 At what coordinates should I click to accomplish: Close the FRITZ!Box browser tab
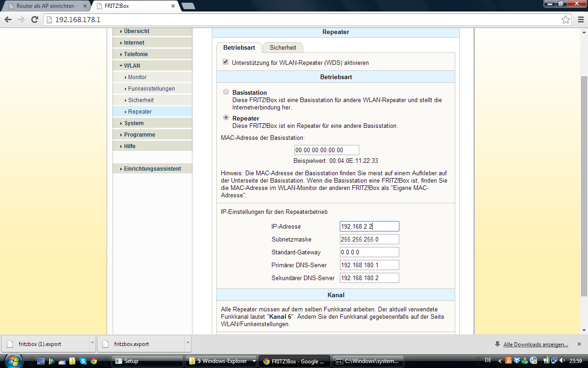173,6
